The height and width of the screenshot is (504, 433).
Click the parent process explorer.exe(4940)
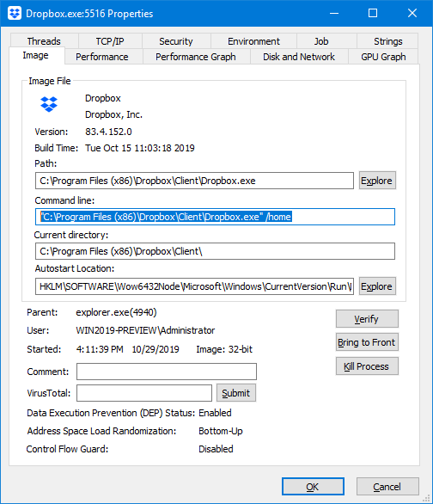pyautogui.click(x=116, y=312)
